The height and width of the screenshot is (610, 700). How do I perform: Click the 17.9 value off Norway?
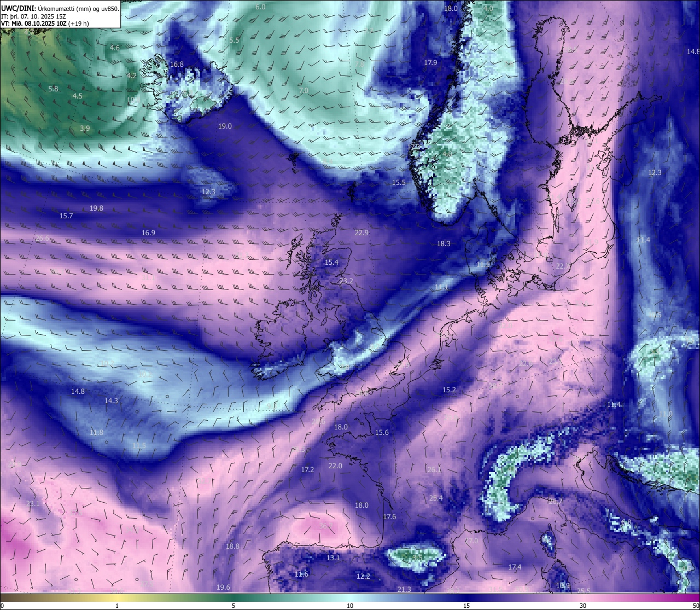click(431, 62)
